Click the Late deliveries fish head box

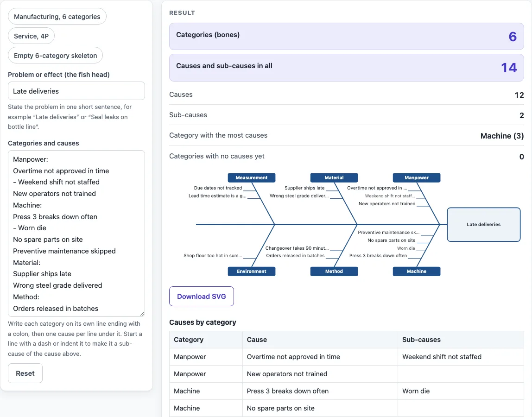[x=483, y=225]
